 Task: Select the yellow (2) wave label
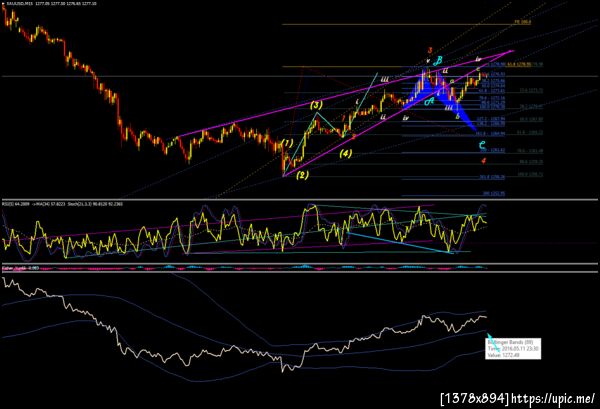click(302, 175)
